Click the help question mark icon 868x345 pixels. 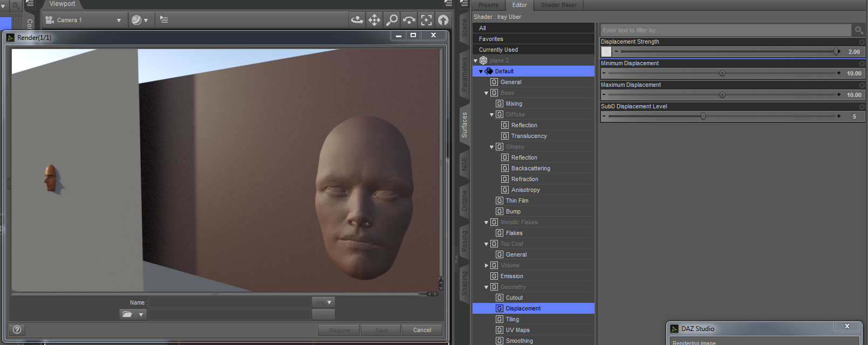[17, 330]
